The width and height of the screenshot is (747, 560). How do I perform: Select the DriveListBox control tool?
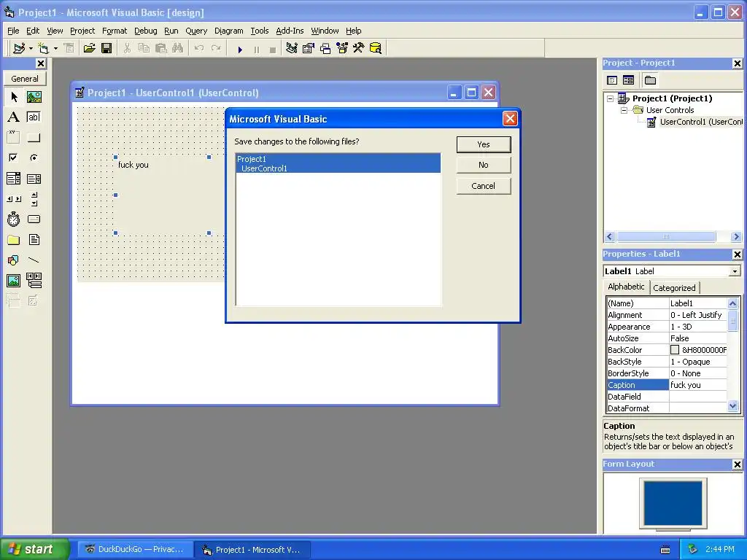coord(34,219)
